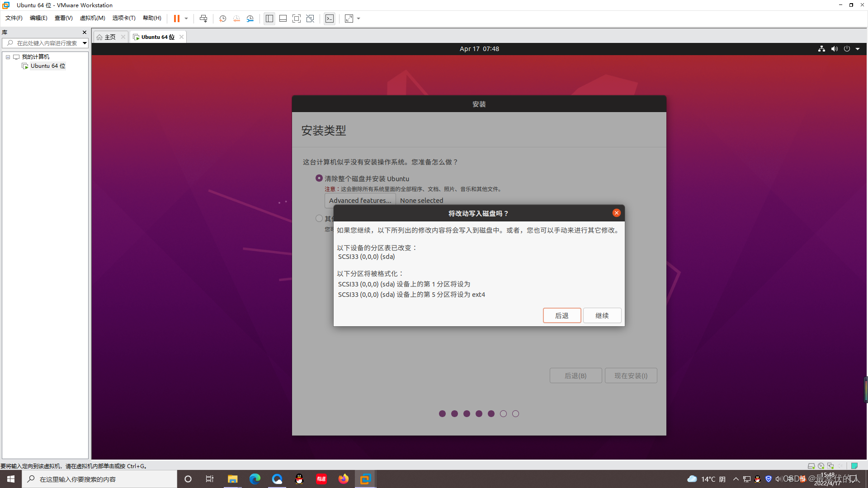Click the 后退 button in the dialog
The height and width of the screenshot is (488, 868).
[x=562, y=315]
